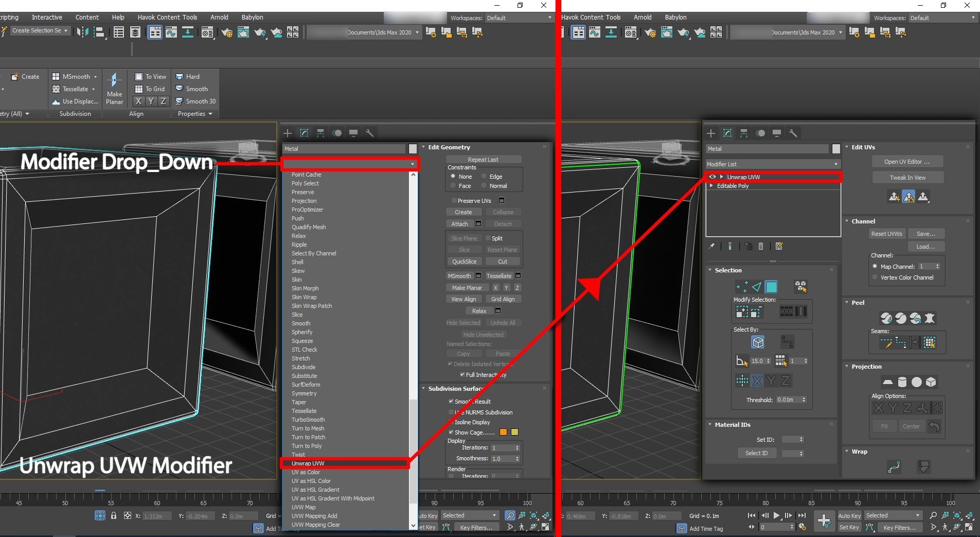This screenshot has height=537, width=980.
Task: Select the Edge constraint radio button
Action: point(484,176)
